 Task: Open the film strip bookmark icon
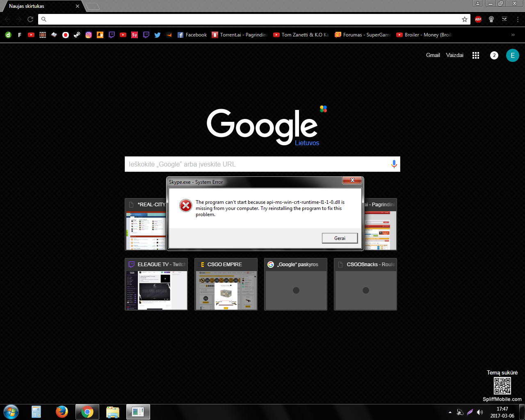43,35
